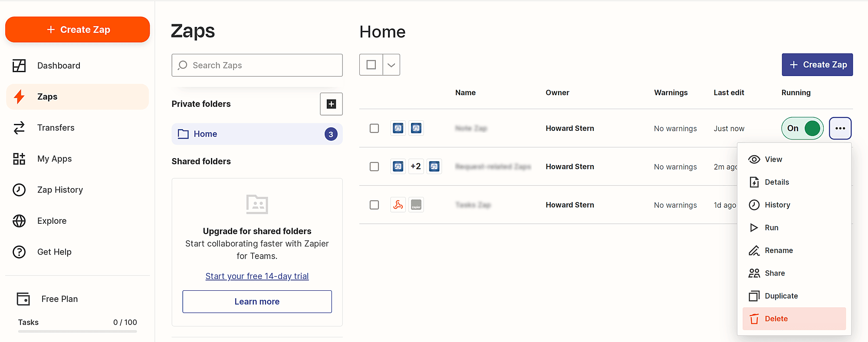This screenshot has height=342, width=868.
Task: Check the first Zap's row checkbox
Action: 374,128
